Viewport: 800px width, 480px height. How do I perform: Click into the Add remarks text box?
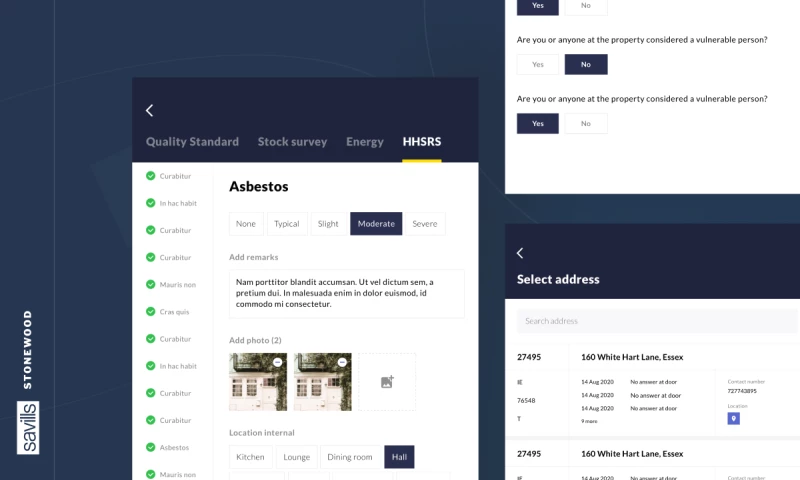347,293
